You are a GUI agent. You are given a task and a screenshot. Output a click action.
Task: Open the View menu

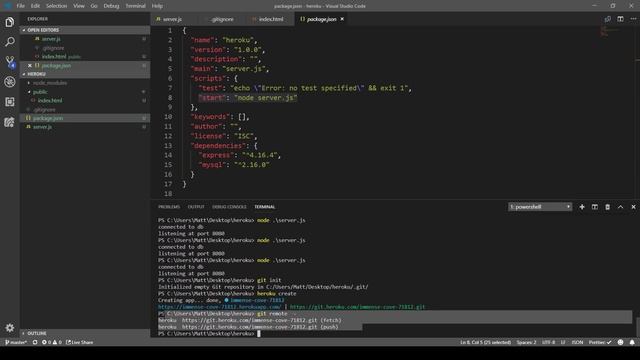[79, 6]
